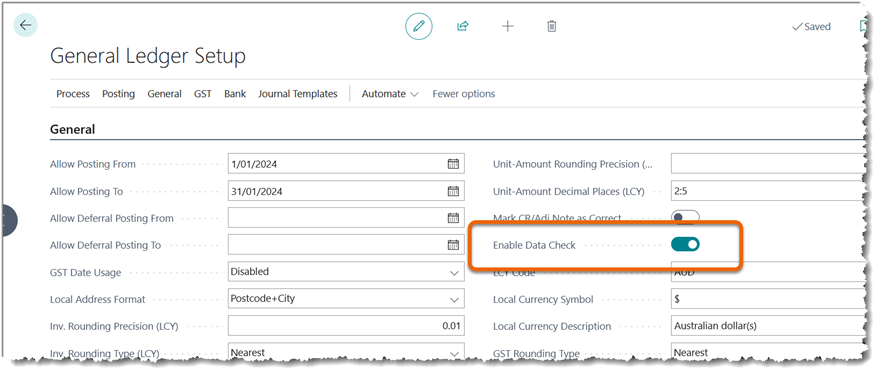The image size is (883, 377).
Task: Click the Fewer options link
Action: pyautogui.click(x=463, y=94)
